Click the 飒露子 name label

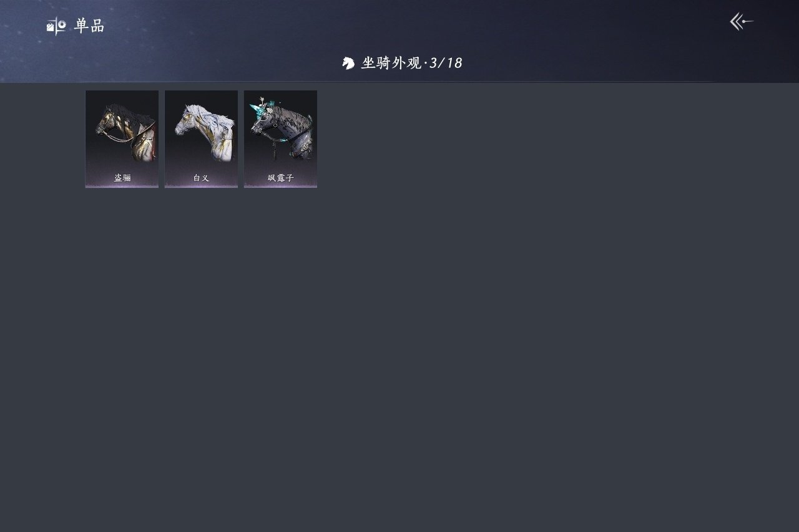click(280, 178)
